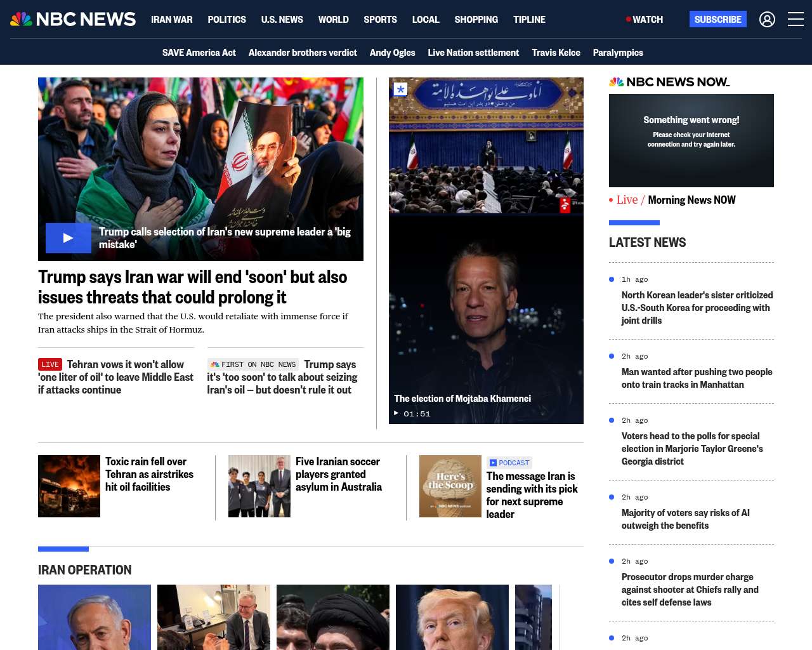
Task: Click the Watch live indicator
Action: coord(645,20)
